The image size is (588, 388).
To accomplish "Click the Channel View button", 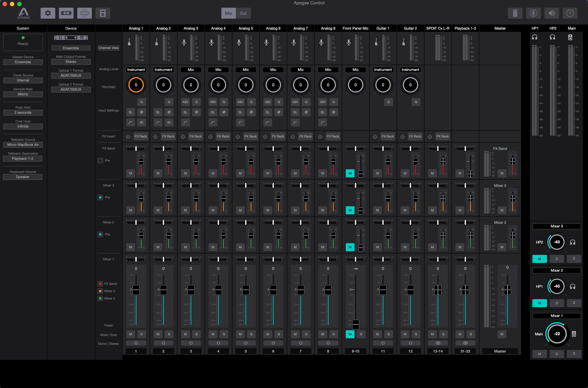I will (108, 48).
